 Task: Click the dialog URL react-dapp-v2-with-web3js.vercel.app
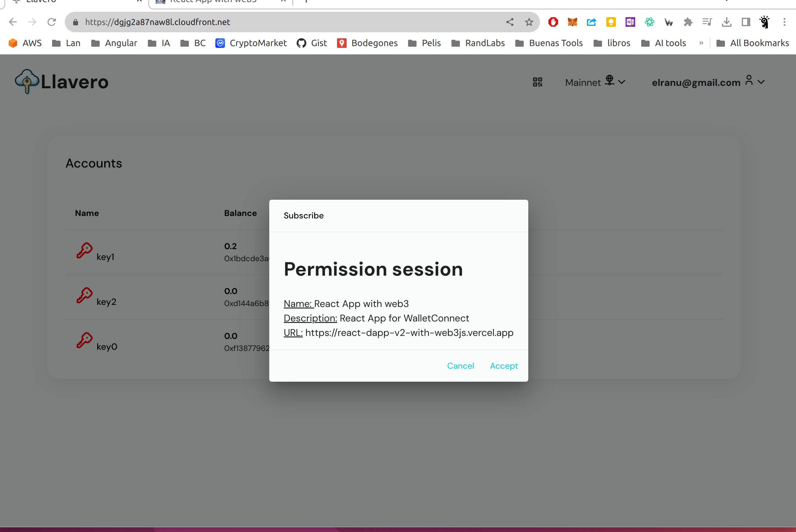[409, 333]
